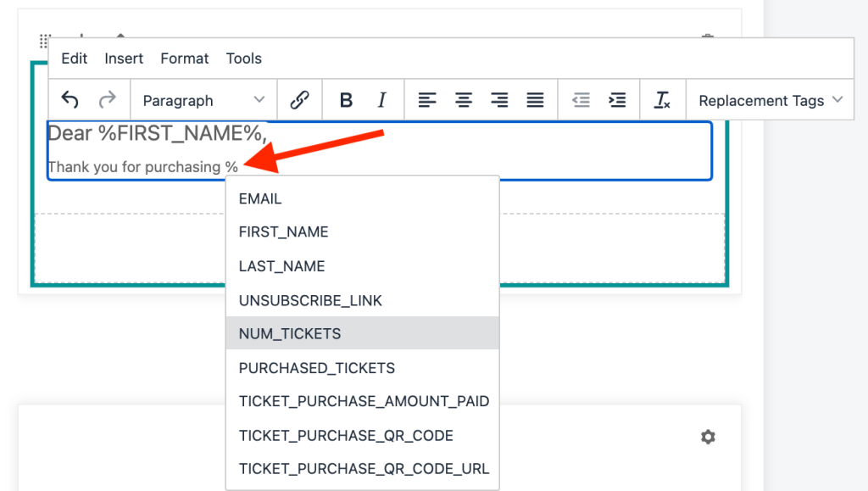Place cursor in the 'Dear %FIRST_NAME%,' heading
Screen dimensions: 868x491
pos(157,133)
